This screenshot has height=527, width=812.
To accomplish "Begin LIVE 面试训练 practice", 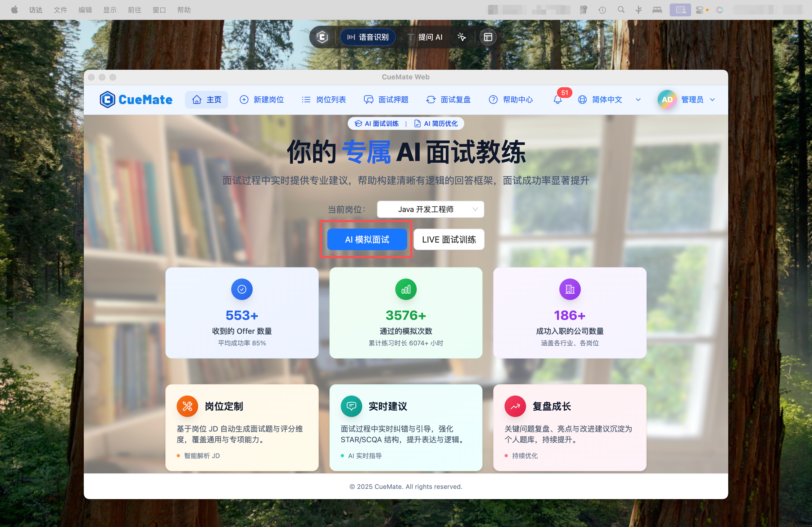I will pyautogui.click(x=449, y=239).
